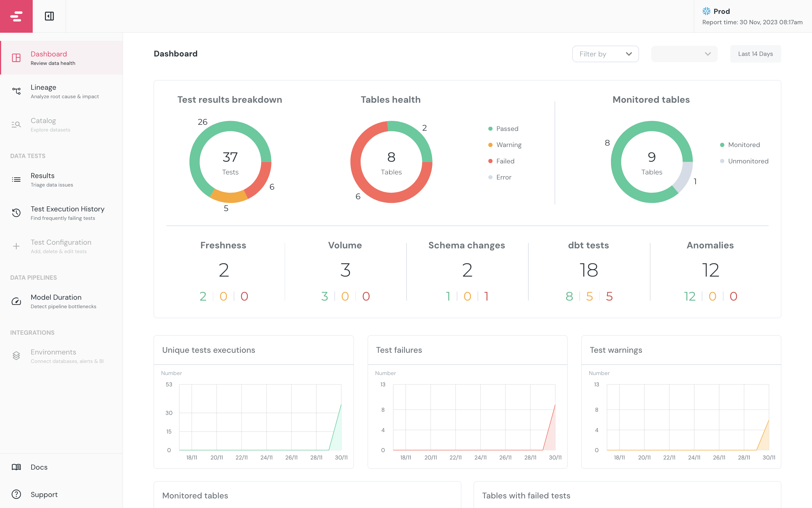Click the Test warnings chart area
This screenshot has width=812, height=508.
coord(688,417)
